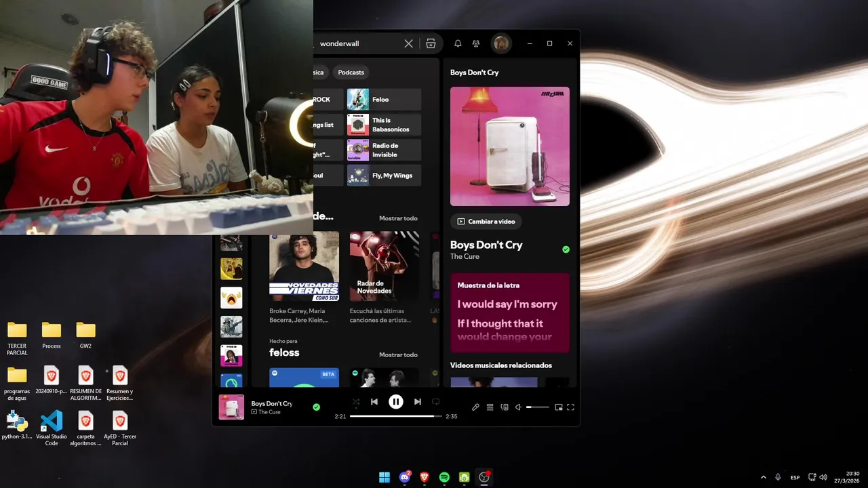Enter full screen player view
The width and height of the screenshot is (868, 488).
point(571,407)
